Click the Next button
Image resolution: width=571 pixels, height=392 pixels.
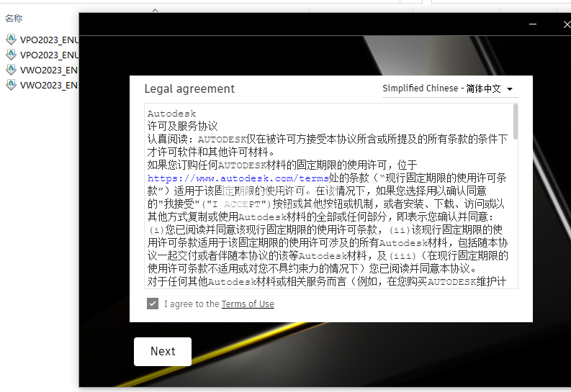pyautogui.click(x=163, y=351)
